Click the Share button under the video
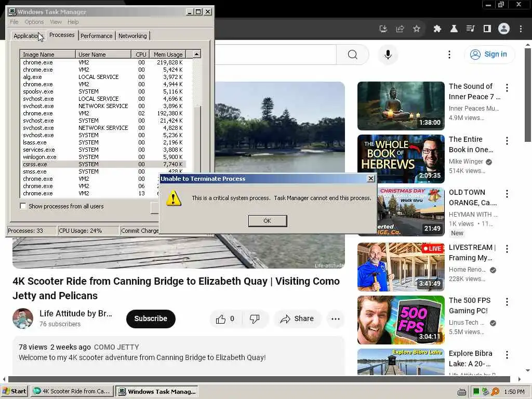 (297, 319)
